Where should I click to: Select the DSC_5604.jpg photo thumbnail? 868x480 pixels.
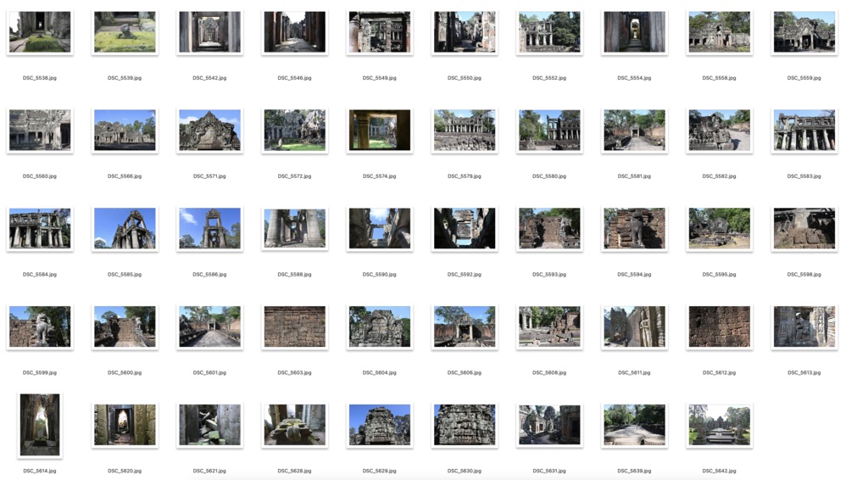tap(380, 327)
